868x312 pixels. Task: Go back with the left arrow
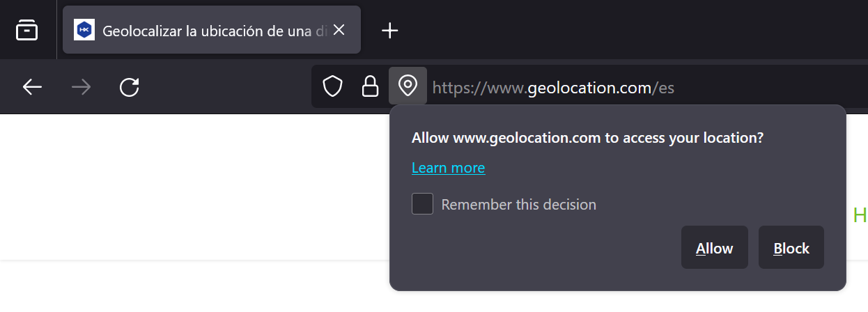coord(32,87)
